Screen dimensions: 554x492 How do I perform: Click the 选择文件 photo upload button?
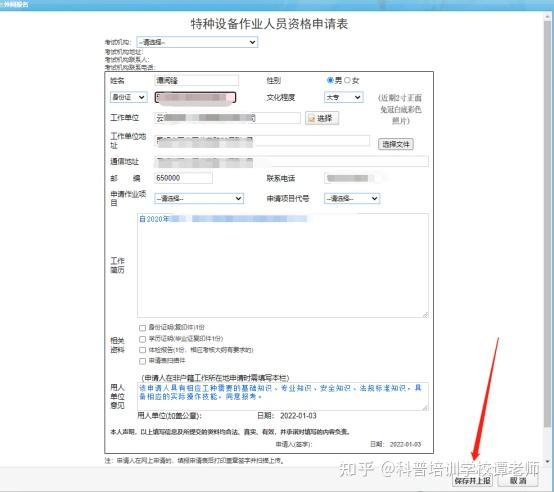pyautogui.click(x=396, y=144)
